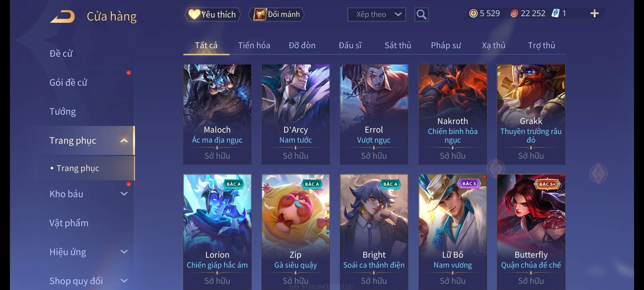Open Yêu thích favorites heart button
644x290 pixels.
coord(213,15)
